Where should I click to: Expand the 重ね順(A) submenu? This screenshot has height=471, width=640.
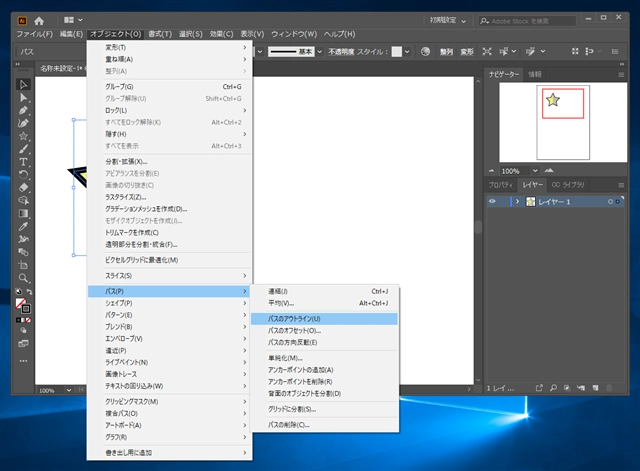coord(170,59)
